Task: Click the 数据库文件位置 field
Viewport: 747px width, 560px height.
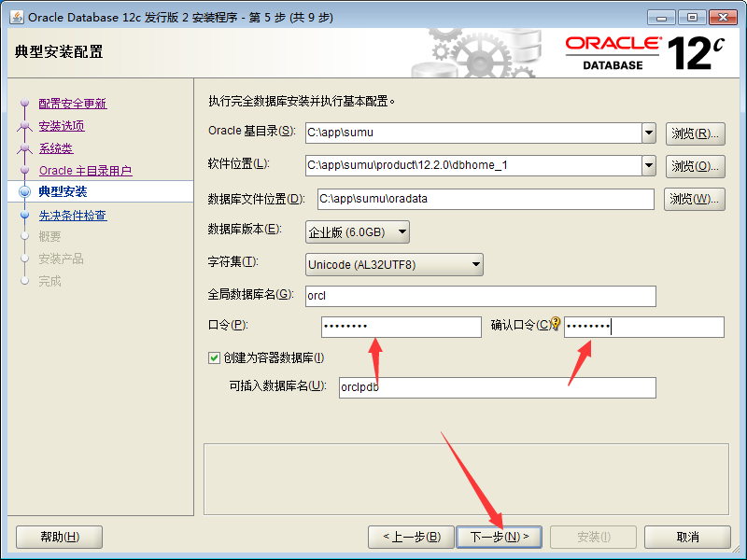Action: 486,199
